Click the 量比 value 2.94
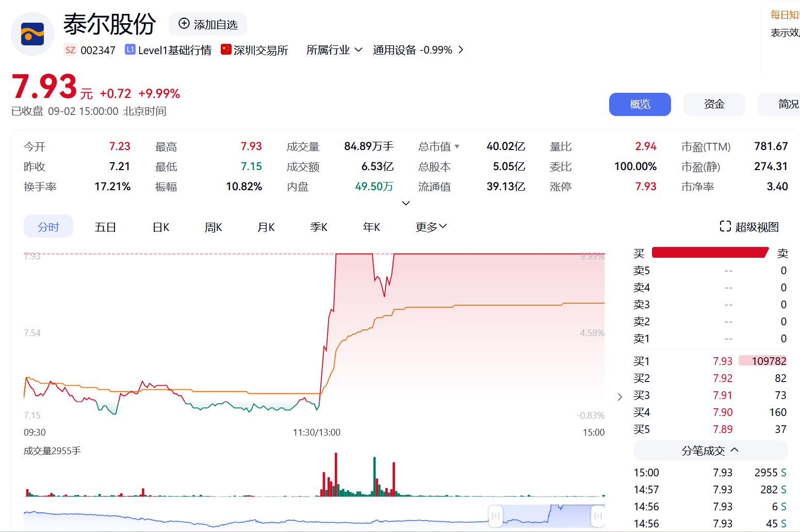 point(646,146)
